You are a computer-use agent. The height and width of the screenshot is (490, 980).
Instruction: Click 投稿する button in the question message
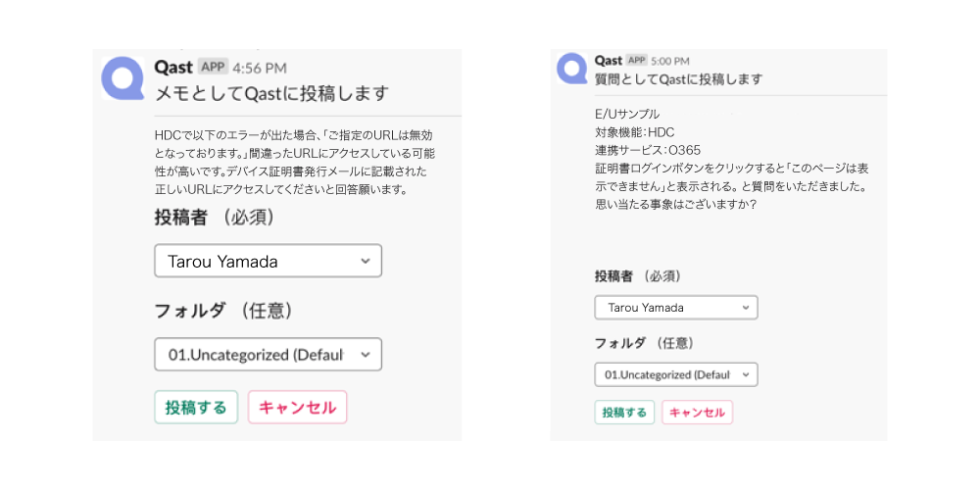click(x=624, y=413)
